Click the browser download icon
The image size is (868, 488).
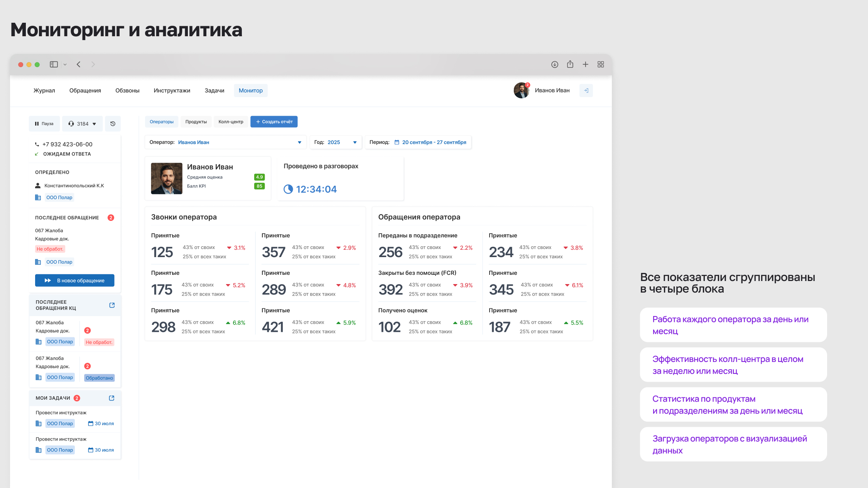554,64
